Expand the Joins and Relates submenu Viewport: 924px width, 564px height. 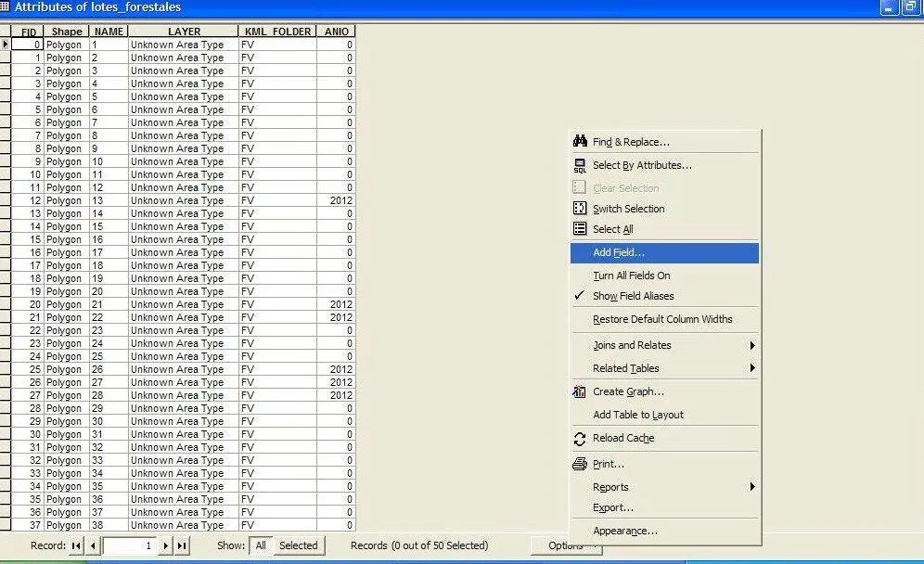752,345
